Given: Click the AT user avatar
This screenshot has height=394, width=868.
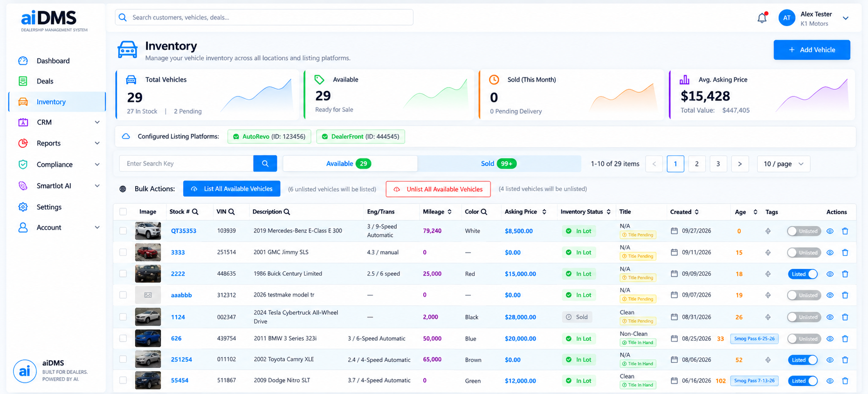Looking at the screenshot, I should click(x=786, y=18).
